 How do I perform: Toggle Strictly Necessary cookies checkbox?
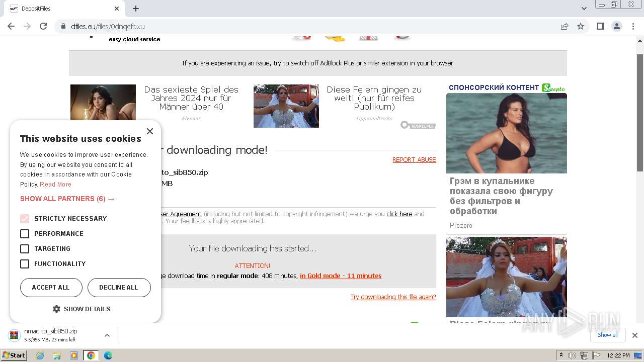(25, 219)
